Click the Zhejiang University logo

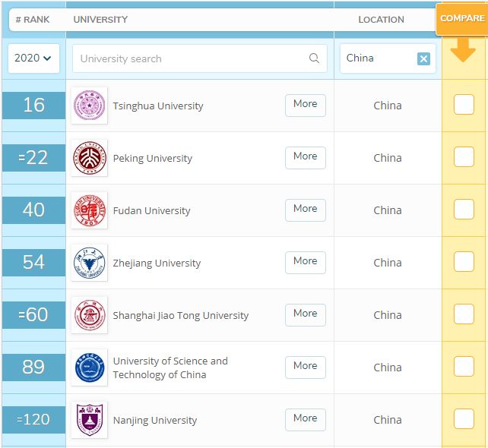89,263
